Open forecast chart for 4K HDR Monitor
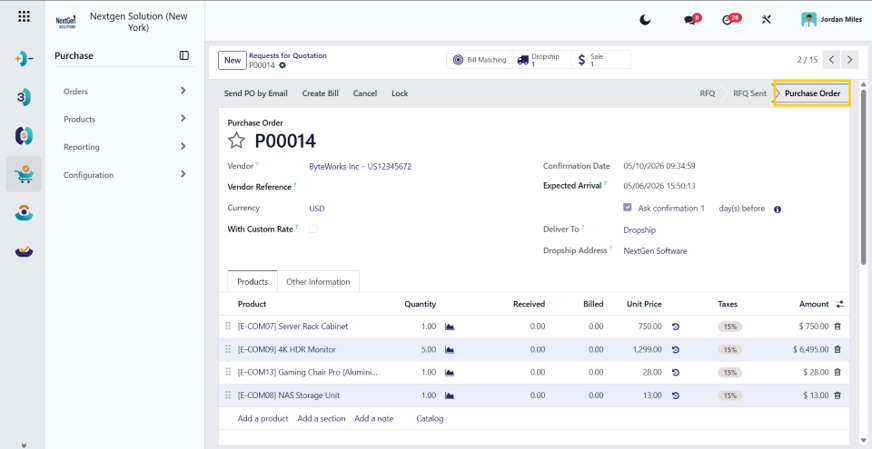 (449, 350)
